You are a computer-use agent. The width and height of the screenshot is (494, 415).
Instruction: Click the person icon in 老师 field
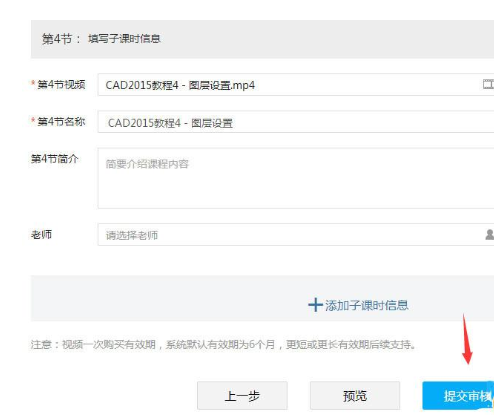tap(489, 235)
